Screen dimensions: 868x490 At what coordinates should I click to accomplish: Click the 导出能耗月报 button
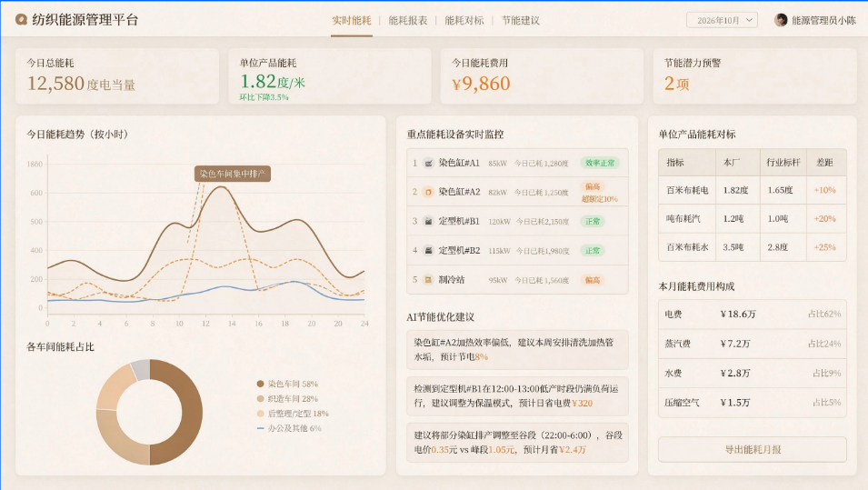753,450
